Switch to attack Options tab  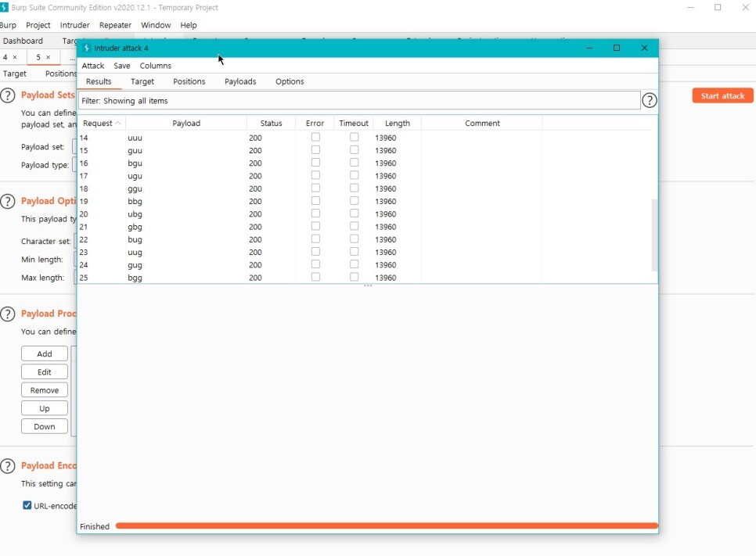click(290, 81)
